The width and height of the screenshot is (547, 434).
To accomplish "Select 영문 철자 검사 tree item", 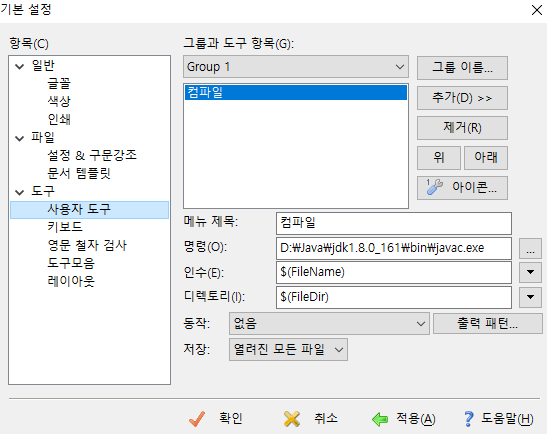I will 87,245.
